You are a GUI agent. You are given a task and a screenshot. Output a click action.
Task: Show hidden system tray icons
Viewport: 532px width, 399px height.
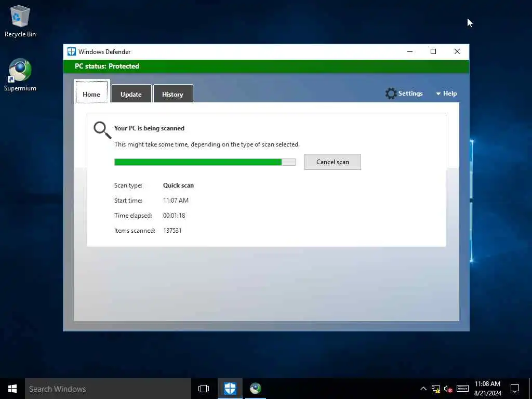click(423, 389)
